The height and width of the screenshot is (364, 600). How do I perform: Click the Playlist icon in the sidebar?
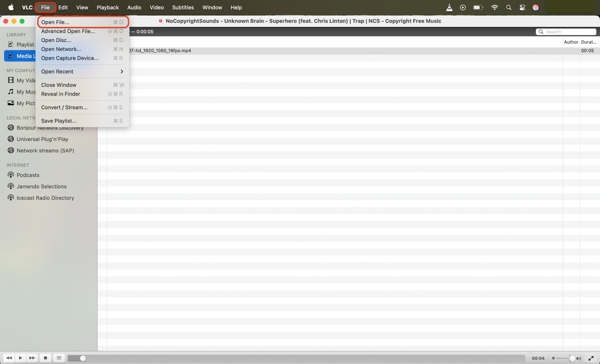11,44
